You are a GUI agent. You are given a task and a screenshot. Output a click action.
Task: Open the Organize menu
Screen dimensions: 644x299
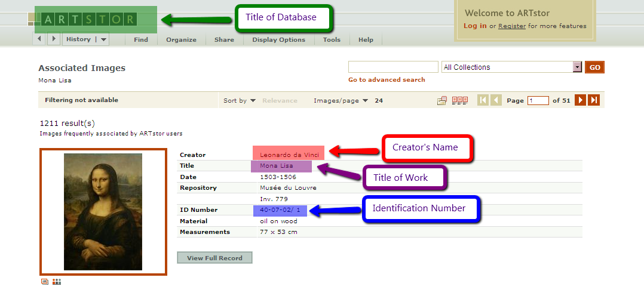pos(181,40)
